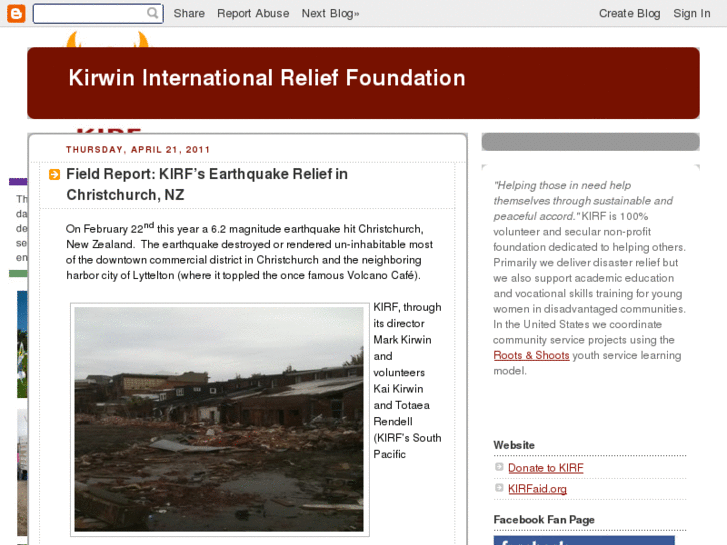The height and width of the screenshot is (545, 727).
Task: Click the search magnifier icon in navbar
Action: 153,13
